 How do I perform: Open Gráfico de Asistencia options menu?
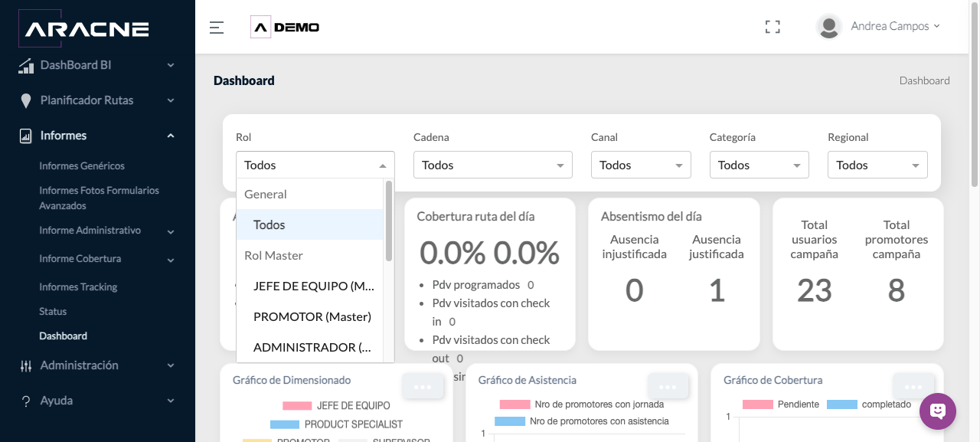coord(668,387)
